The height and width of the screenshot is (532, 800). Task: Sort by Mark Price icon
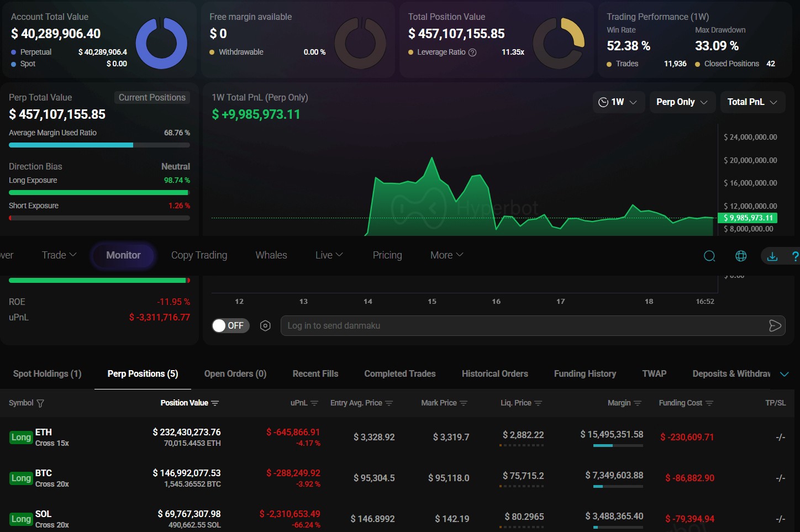point(464,403)
